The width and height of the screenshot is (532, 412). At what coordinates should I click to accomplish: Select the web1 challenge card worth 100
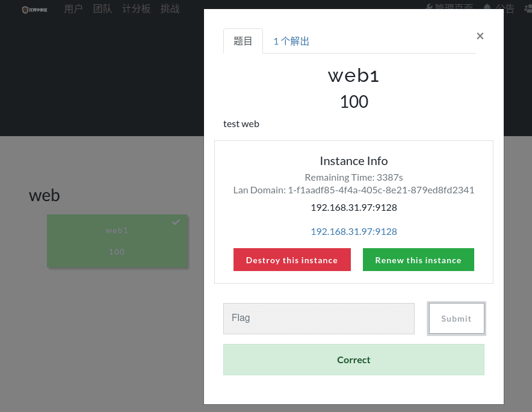point(117,241)
